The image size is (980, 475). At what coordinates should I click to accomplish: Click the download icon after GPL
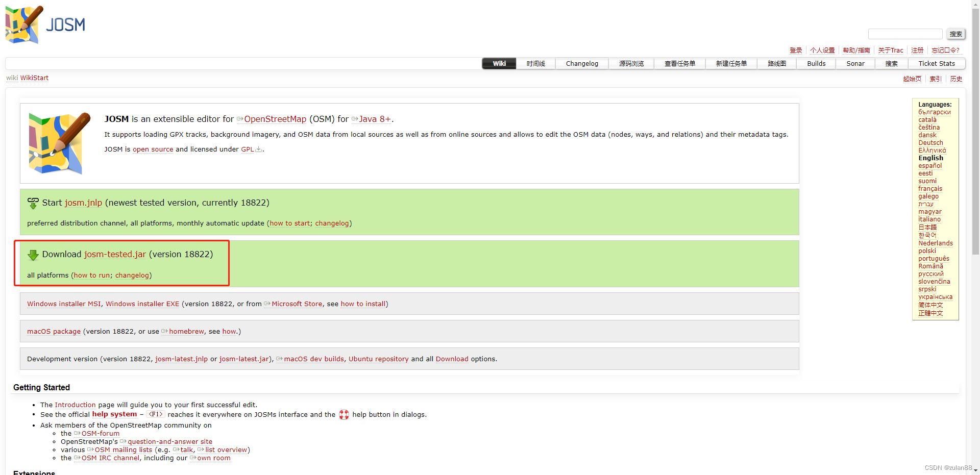pyautogui.click(x=258, y=149)
